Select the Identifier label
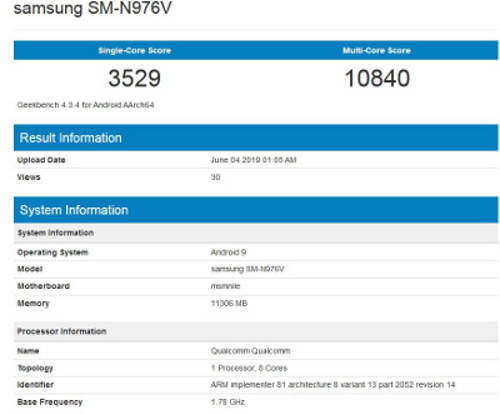 click(35, 385)
